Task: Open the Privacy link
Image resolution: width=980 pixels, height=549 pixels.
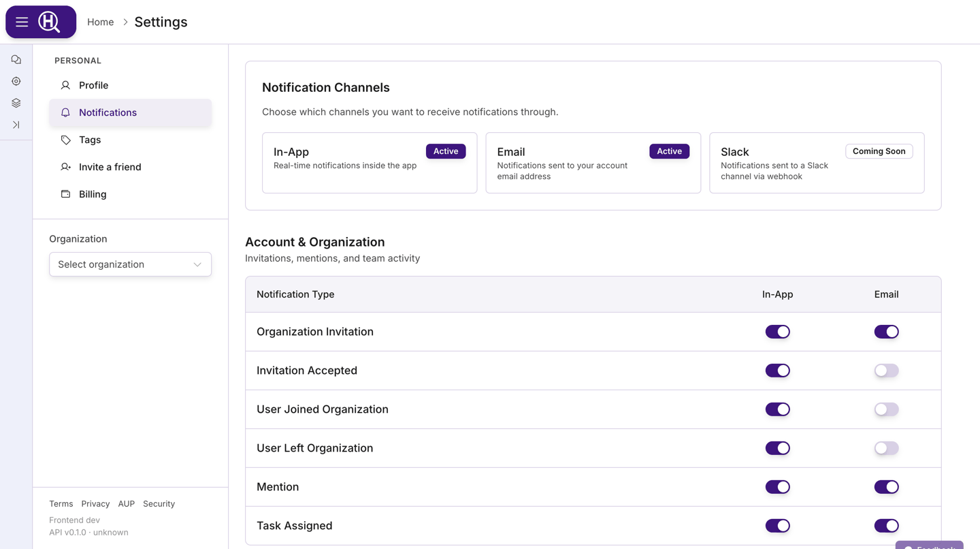Action: [x=95, y=504]
